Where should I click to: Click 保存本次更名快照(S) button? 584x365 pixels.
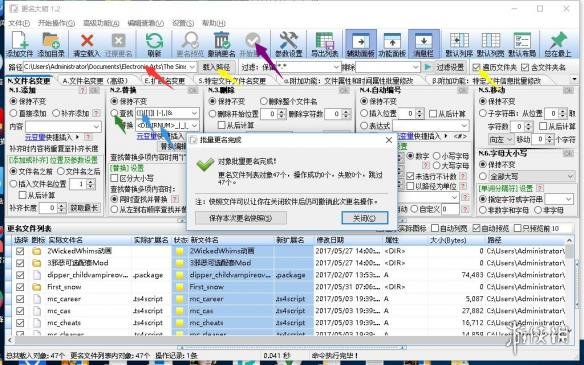241,218
